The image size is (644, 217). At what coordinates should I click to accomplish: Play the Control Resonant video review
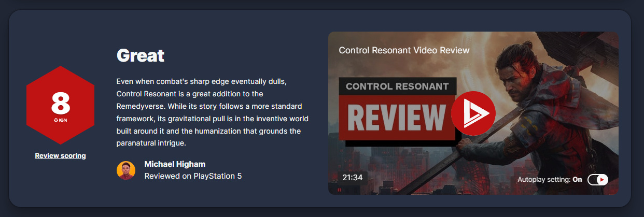click(473, 113)
